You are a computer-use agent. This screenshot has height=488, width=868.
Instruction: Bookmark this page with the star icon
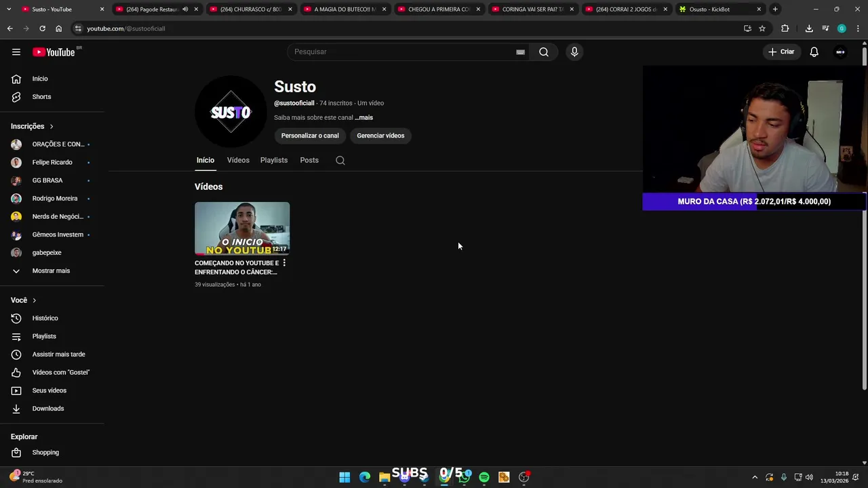(x=762, y=28)
